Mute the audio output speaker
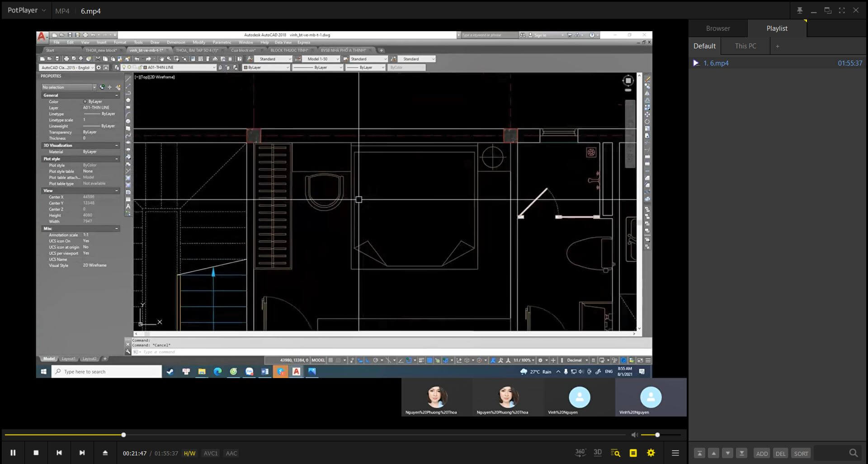The width and height of the screenshot is (868, 464). [x=634, y=435]
